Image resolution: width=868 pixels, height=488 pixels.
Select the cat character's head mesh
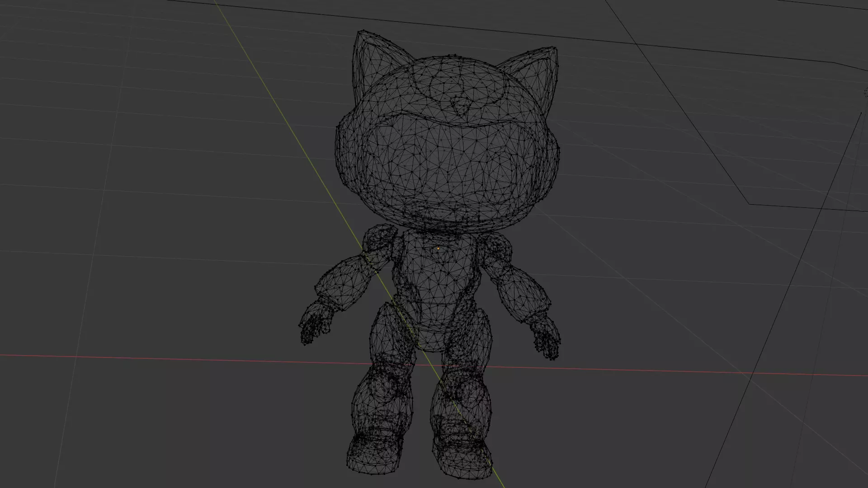tap(447, 132)
